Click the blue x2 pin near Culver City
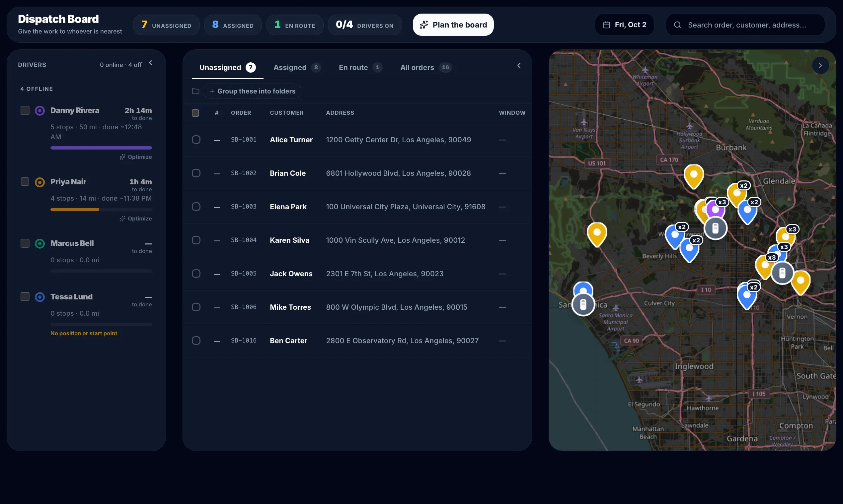This screenshot has width=843, height=504. coord(746,296)
